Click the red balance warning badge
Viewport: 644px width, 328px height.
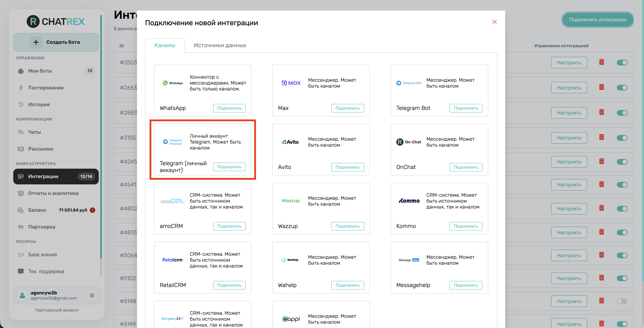pos(92,210)
